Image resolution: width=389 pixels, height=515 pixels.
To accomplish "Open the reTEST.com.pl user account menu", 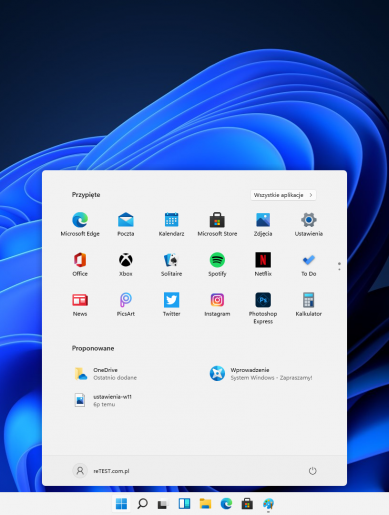I will pyautogui.click(x=101, y=471).
